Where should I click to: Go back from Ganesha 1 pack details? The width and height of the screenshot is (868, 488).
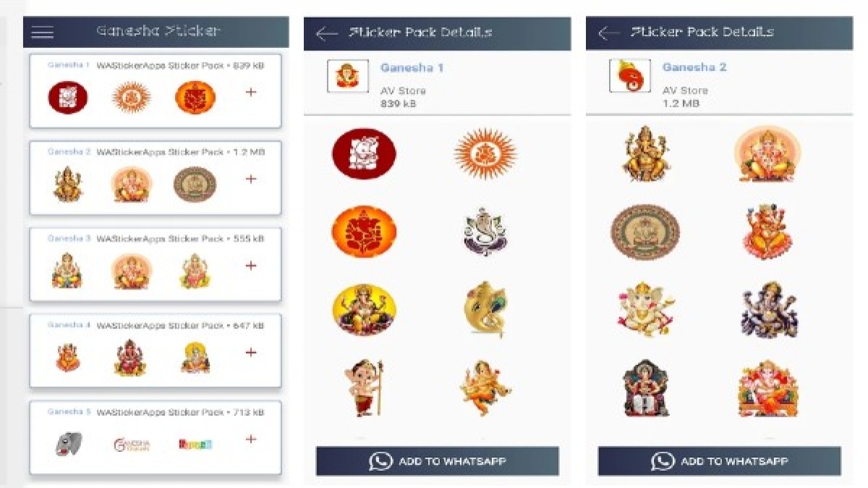[327, 33]
